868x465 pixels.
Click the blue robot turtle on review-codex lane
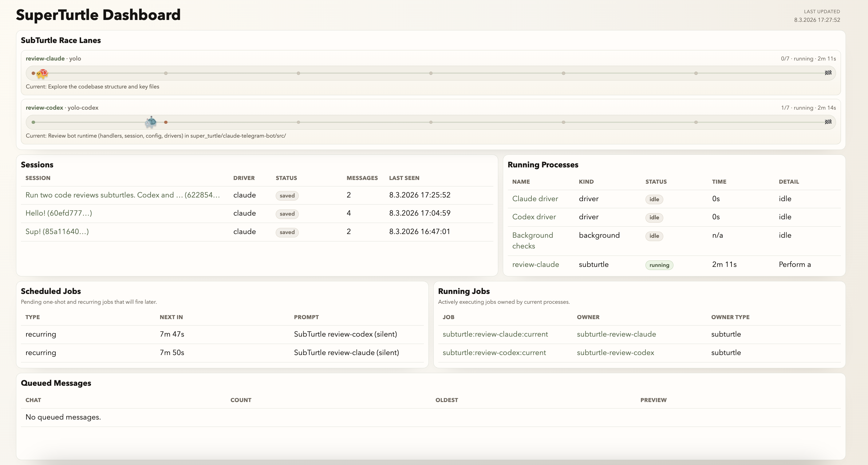pos(151,122)
